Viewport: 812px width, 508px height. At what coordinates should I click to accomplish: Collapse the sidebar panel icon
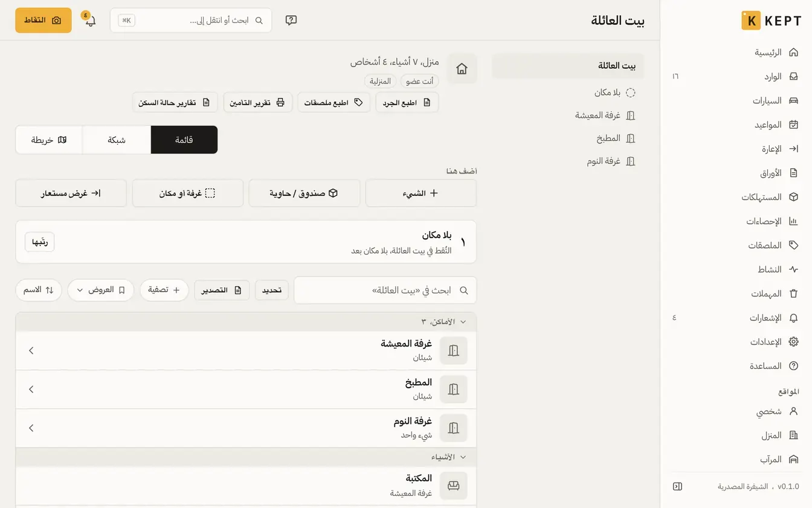[x=677, y=486]
